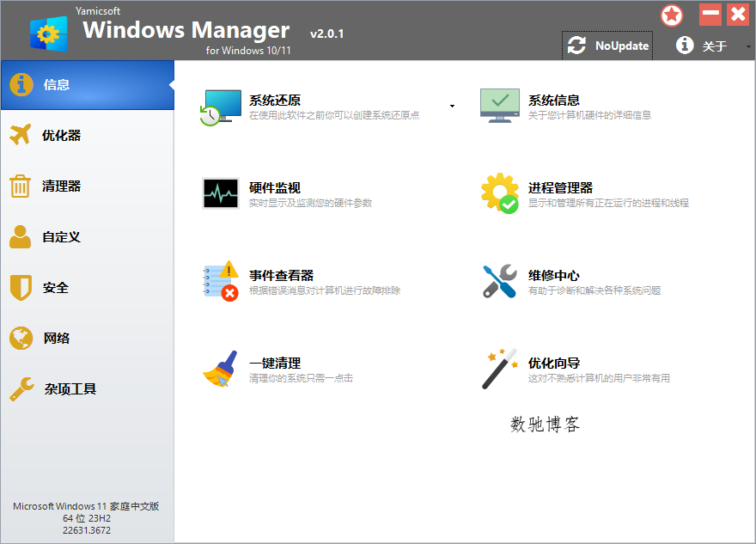Image resolution: width=756 pixels, height=544 pixels.
Task: Click the 杂项工具 wrench icon
Action: 21,388
